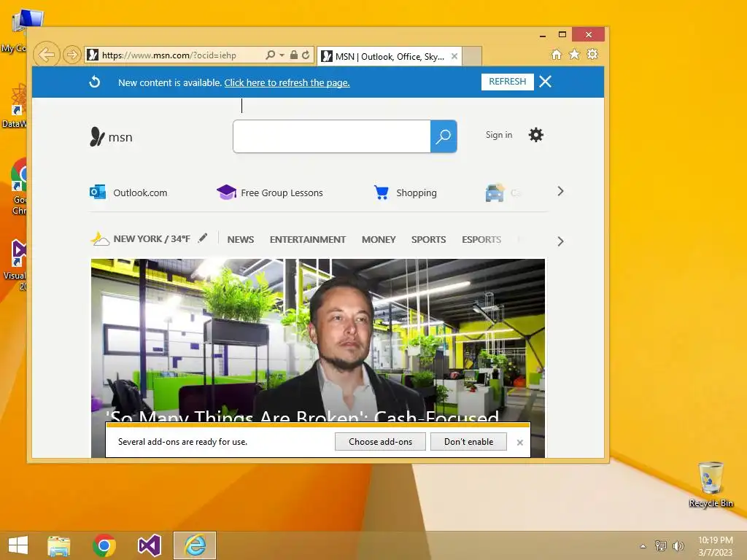The height and width of the screenshot is (560, 747).
Task: Open the Windows Start button
Action: 18,545
